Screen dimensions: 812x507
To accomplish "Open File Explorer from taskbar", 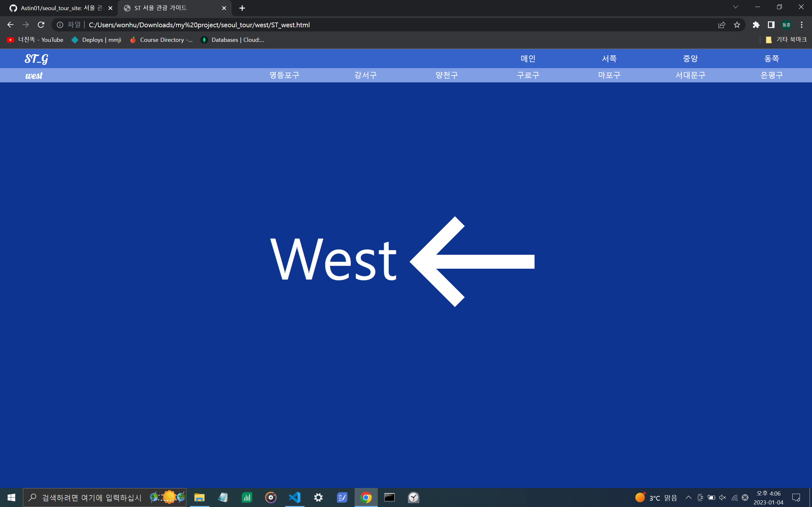I will click(199, 497).
